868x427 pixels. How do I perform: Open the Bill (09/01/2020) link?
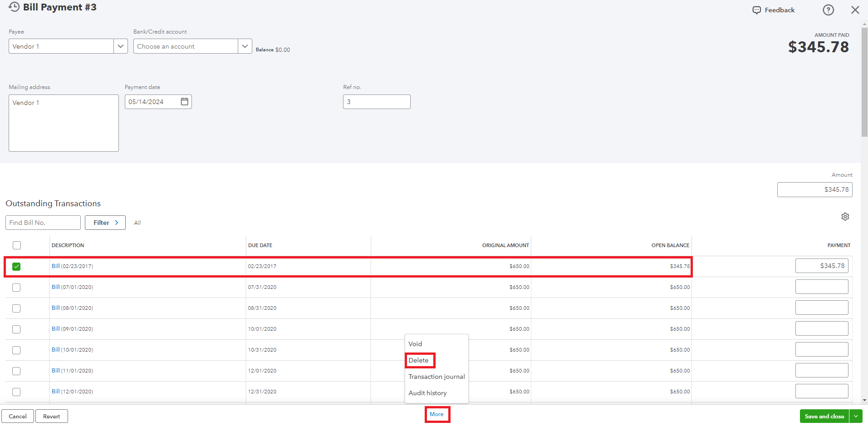pos(56,329)
